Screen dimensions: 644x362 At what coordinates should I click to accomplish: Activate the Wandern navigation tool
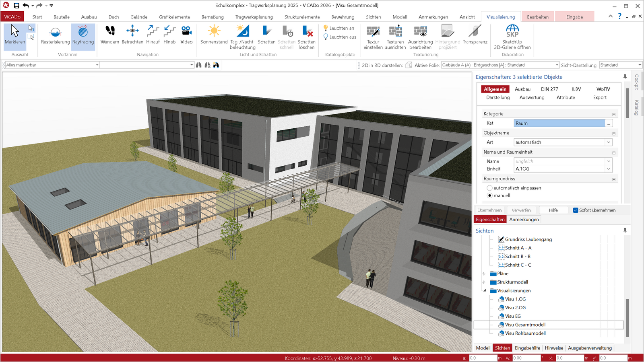[x=109, y=35]
